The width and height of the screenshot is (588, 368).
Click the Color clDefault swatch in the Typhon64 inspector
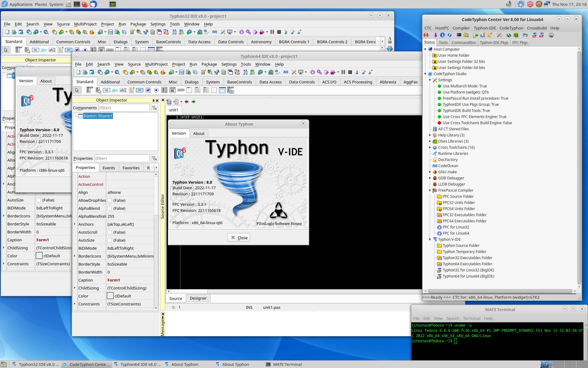click(x=110, y=296)
